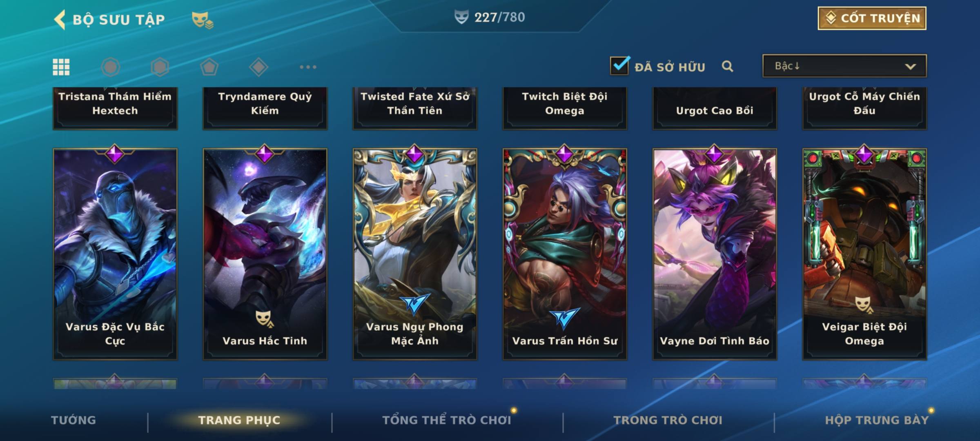
Task: Open the Bậc sort dropdown
Action: pyautogui.click(x=844, y=66)
